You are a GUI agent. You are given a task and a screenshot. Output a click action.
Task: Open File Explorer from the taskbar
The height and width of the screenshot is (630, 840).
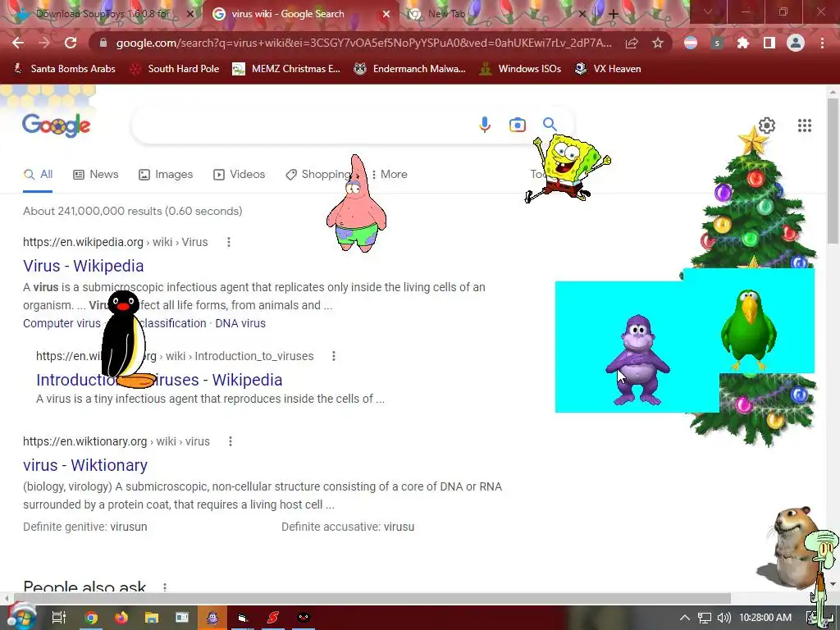[152, 618]
